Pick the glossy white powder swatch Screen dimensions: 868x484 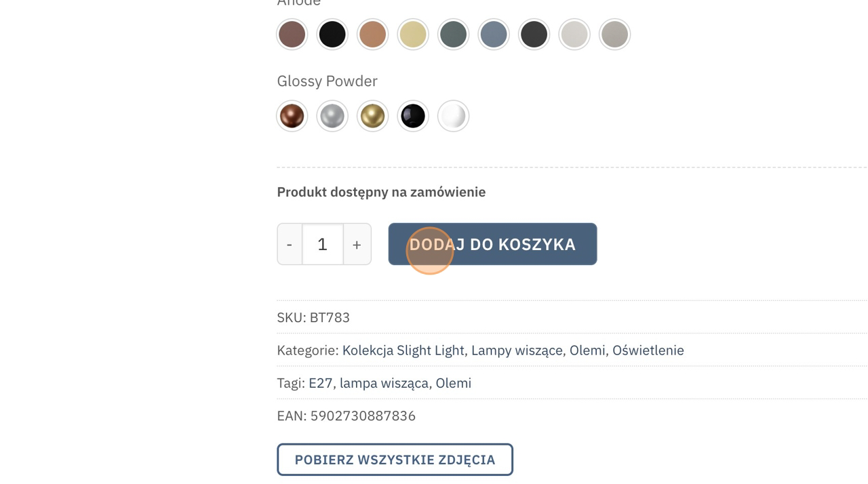pos(453,116)
